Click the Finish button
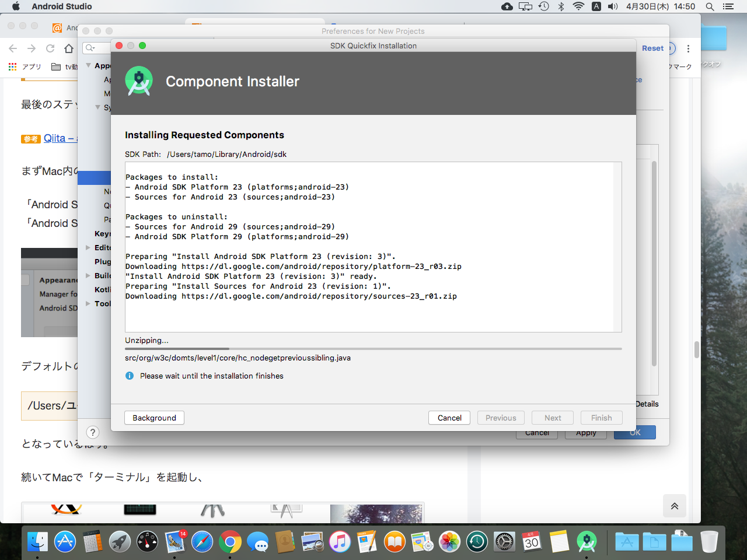 [601, 418]
